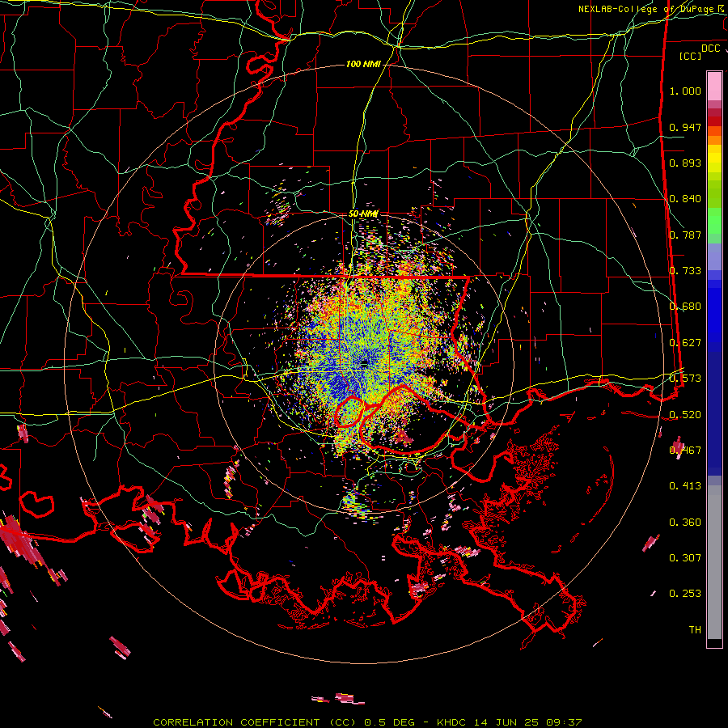Click the 0.253 scale value
Screen dimensions: 728x728
685,594
